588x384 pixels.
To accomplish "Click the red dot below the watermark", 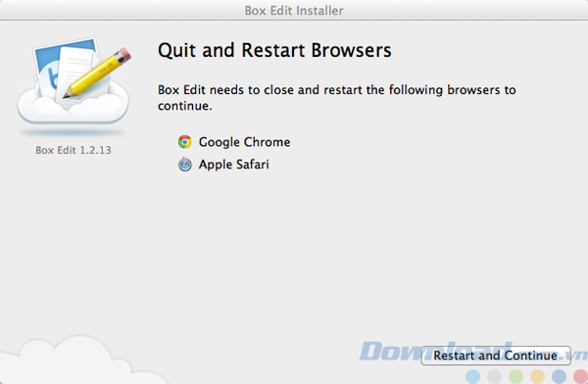I will pos(580,376).
